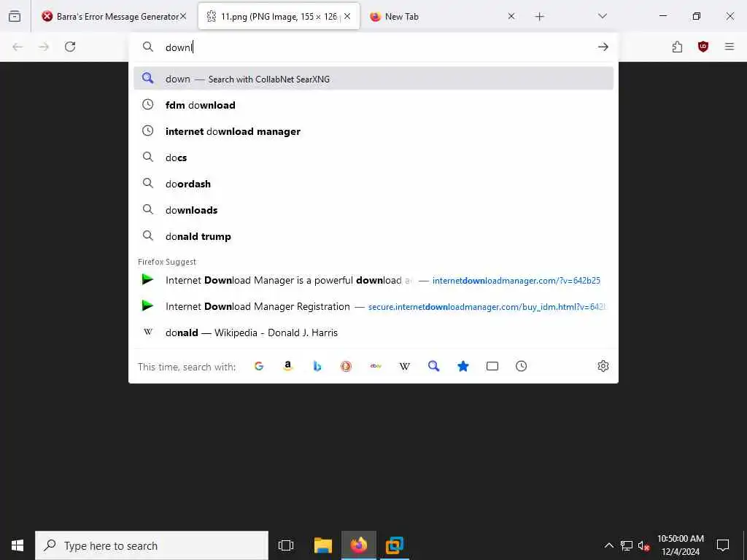Open Windows Start menu

point(18,545)
